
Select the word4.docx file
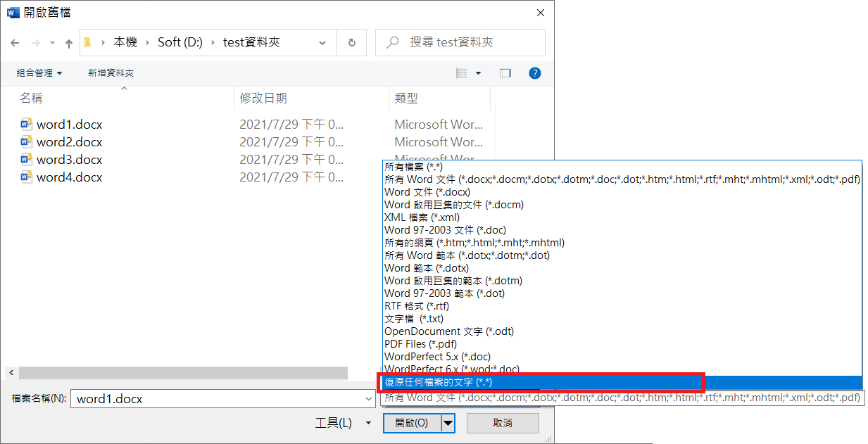tap(69, 177)
